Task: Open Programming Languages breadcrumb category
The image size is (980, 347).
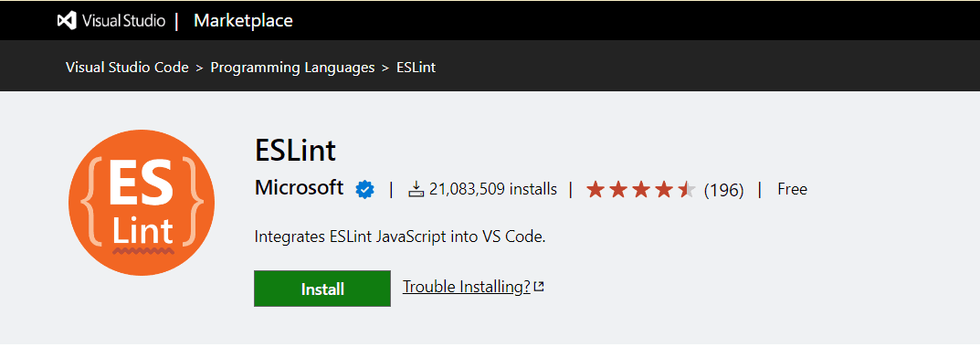Action: click(292, 67)
